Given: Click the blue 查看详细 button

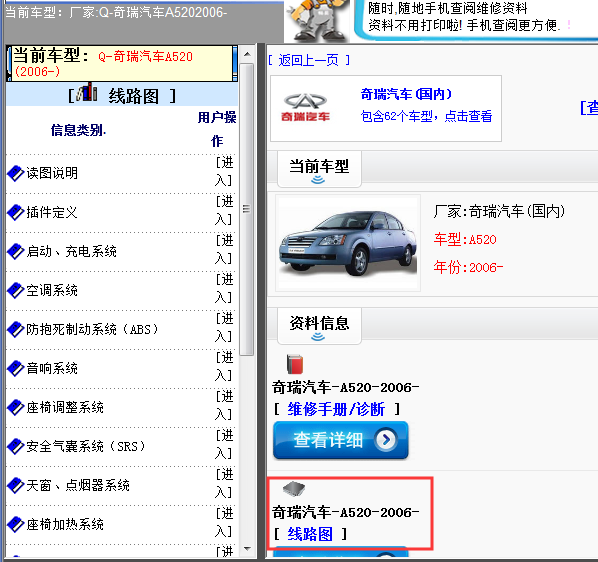Looking at the screenshot, I should (341, 440).
